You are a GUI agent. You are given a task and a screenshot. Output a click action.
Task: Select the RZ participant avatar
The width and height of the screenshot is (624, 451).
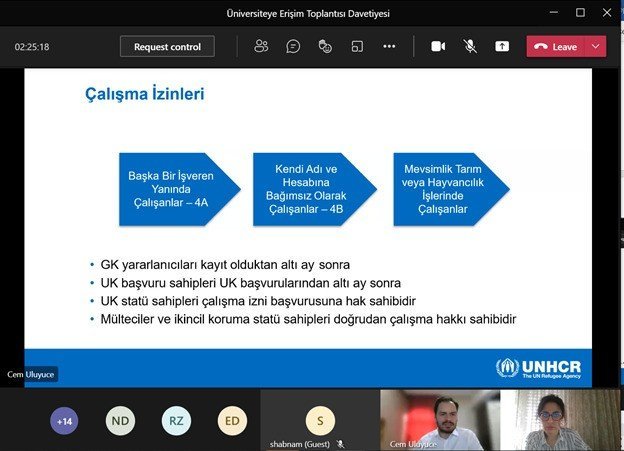(x=176, y=421)
